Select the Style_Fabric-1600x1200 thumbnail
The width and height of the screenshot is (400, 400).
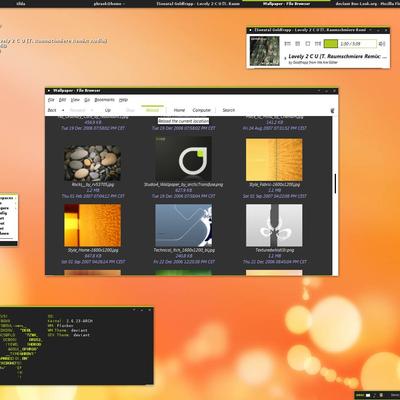pos(274,160)
